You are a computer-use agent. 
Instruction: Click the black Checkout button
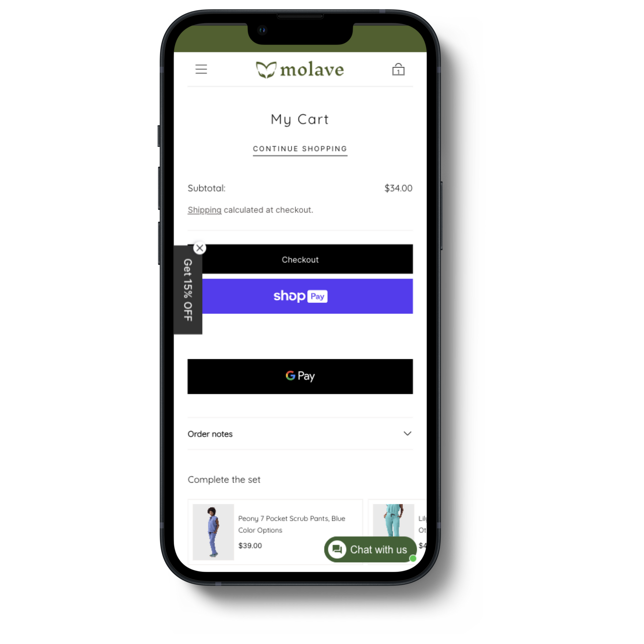click(300, 259)
